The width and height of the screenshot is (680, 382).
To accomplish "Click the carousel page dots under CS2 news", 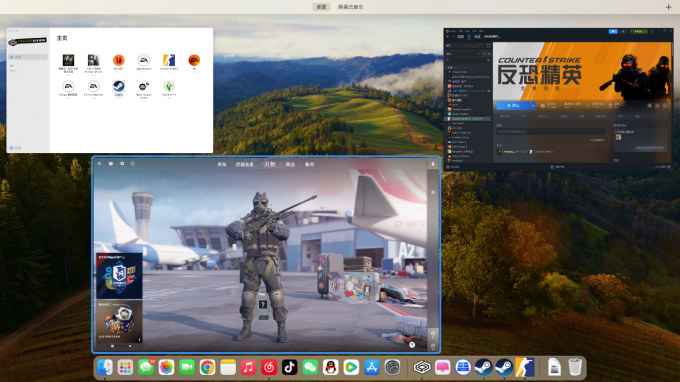I will tap(119, 346).
